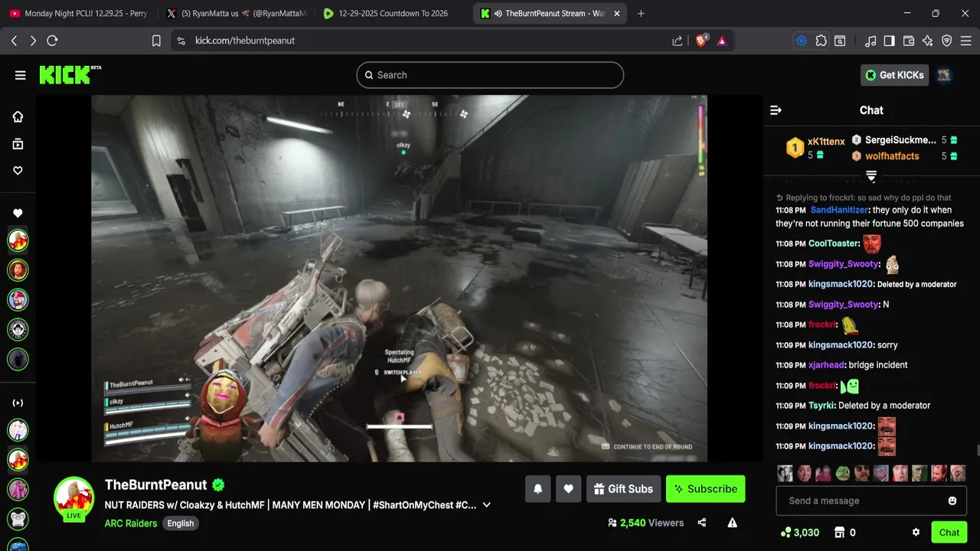
Task: Open chat settings gear icon
Action: point(916,533)
